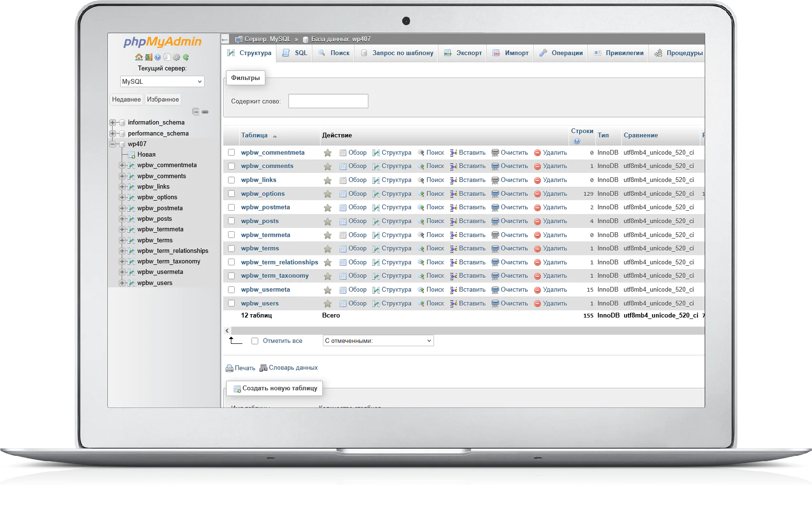The width and height of the screenshot is (812, 522).
Task: Open the MySQL current server dropdown
Action: 162,81
